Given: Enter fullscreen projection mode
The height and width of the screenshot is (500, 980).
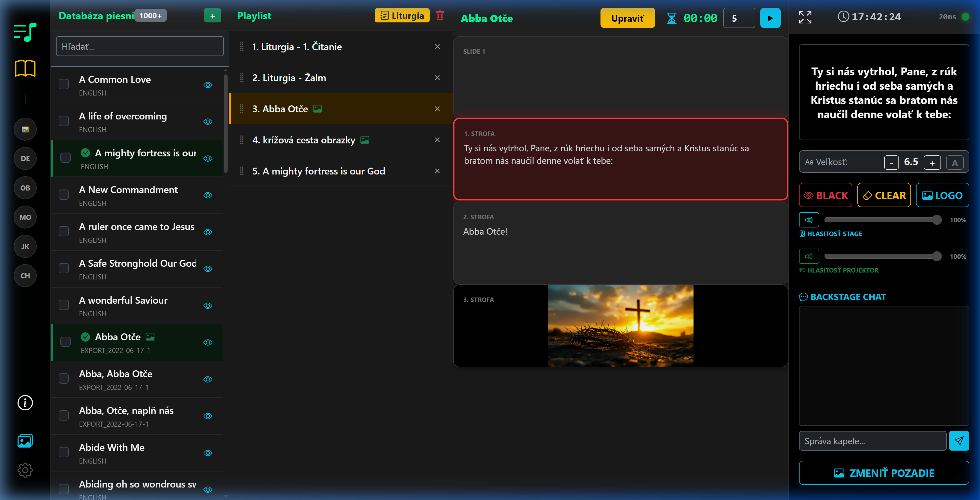Looking at the screenshot, I should tap(805, 18).
